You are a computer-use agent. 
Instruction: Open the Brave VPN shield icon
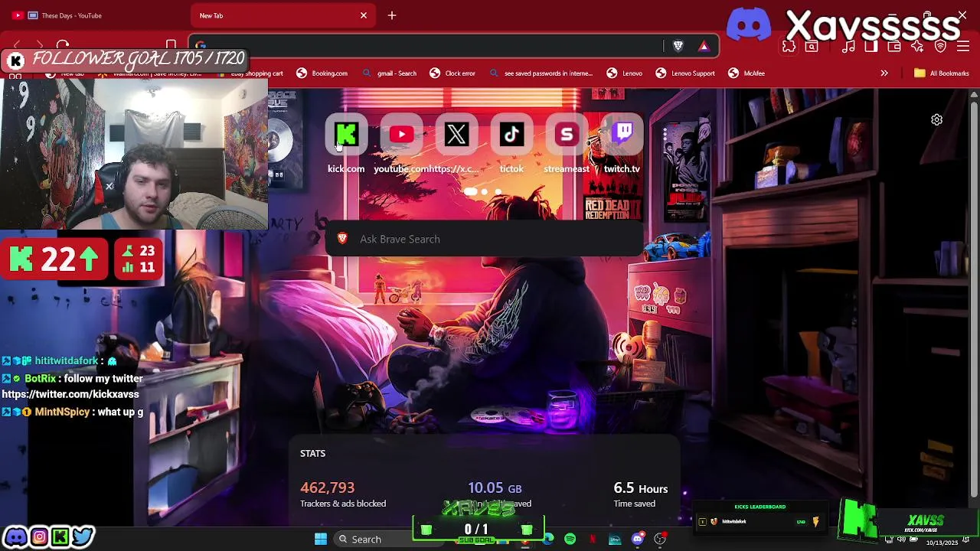click(940, 47)
